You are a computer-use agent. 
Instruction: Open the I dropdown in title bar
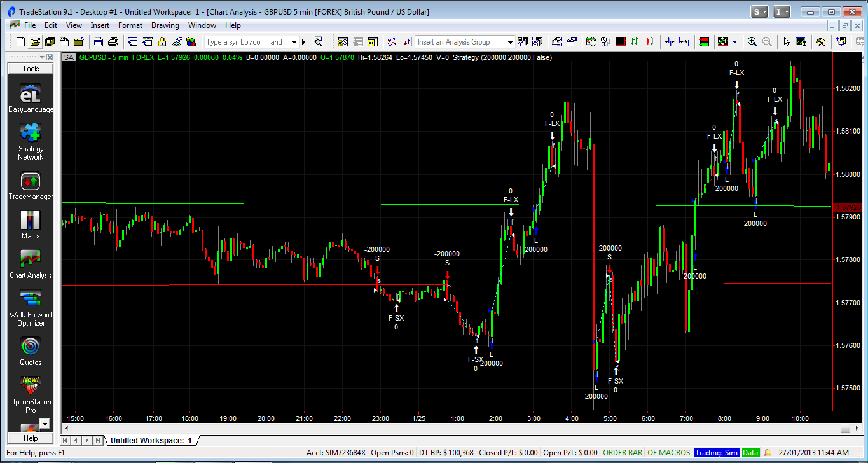click(782, 11)
